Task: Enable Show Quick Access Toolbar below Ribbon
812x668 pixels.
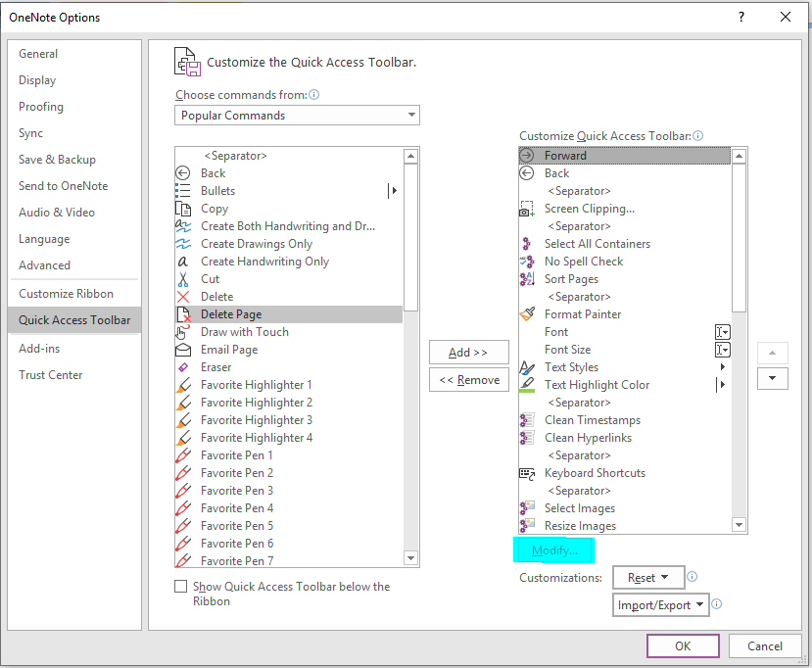Action: pyautogui.click(x=180, y=586)
